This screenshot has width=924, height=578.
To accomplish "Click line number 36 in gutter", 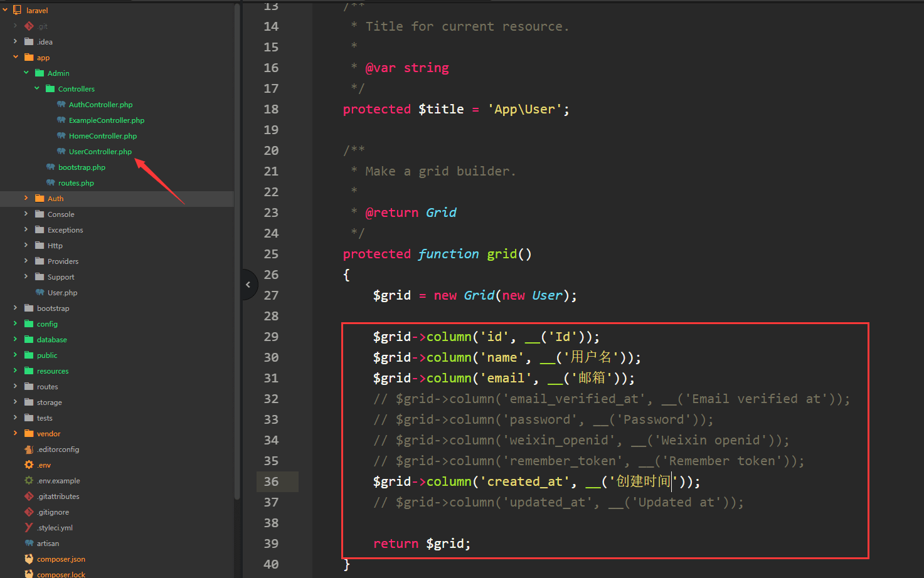I will pos(271,481).
